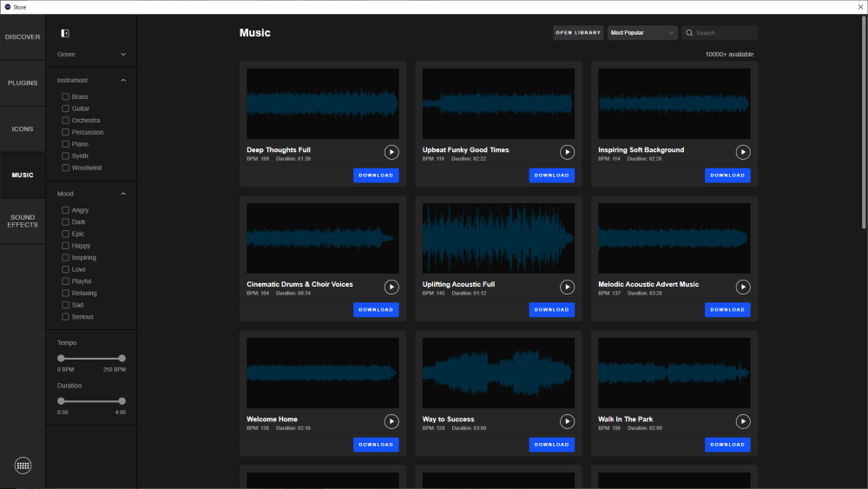This screenshot has height=489, width=868.
Task: Click the Tempo slider's right handle
Action: click(x=122, y=358)
